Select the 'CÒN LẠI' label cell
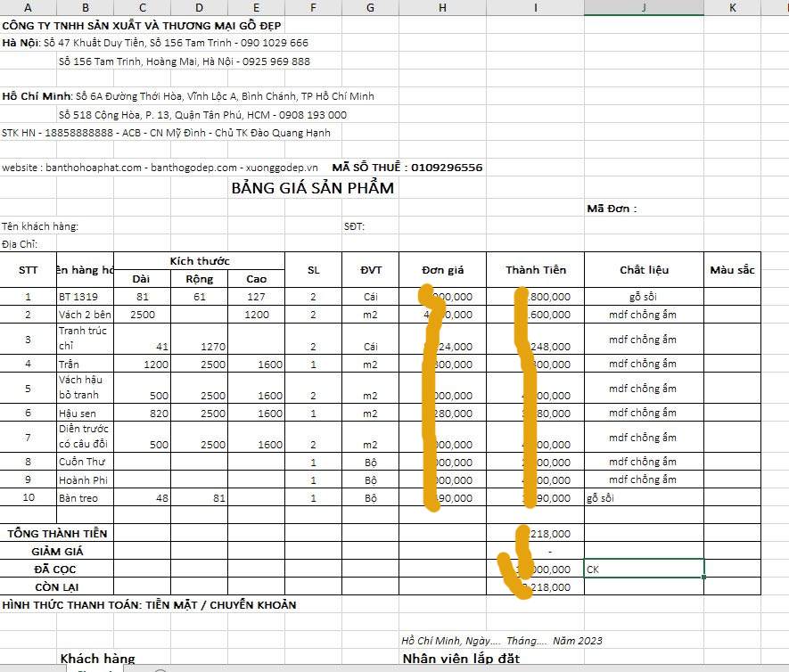Image resolution: width=789 pixels, height=672 pixels. (57, 587)
